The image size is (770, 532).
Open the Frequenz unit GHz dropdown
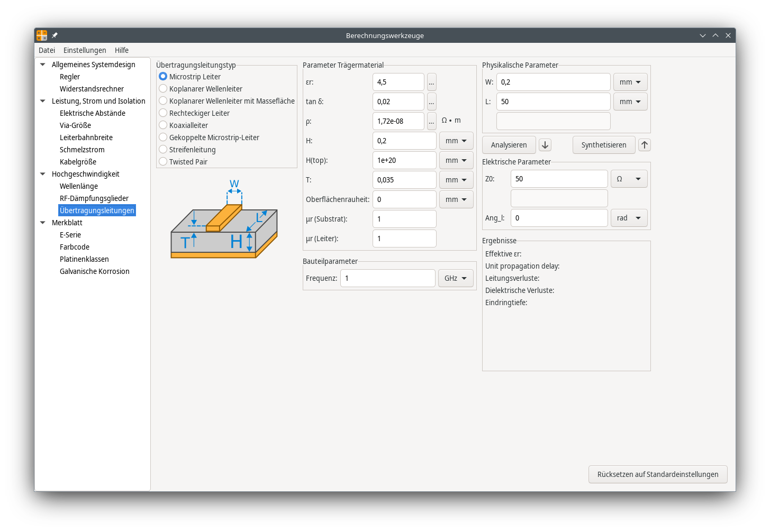click(x=456, y=278)
